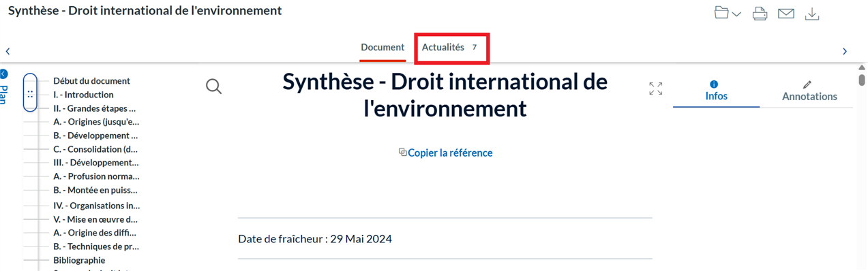Open search within document magnifier icon
Image resolution: width=868 pixels, height=271 pixels.
click(213, 86)
